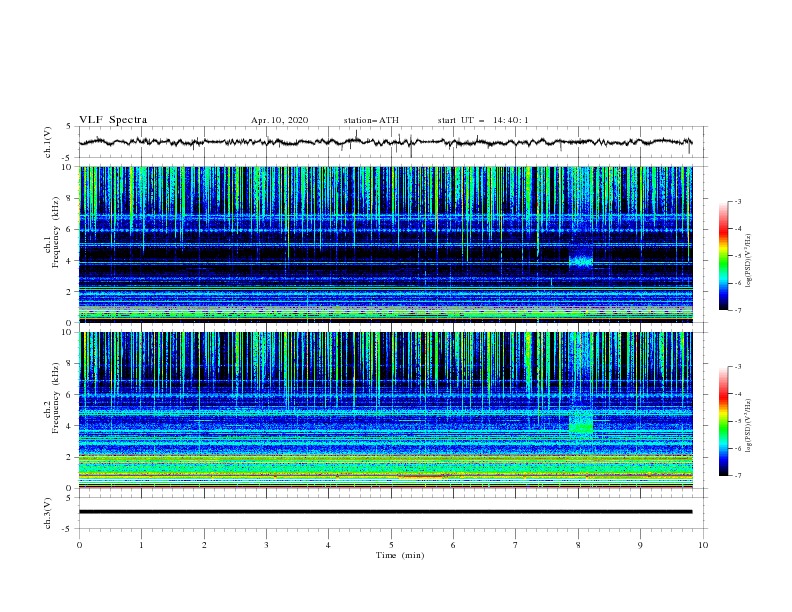792x612 pixels.
Task: Click time axis tick label "10" at the bottom
Action: [703, 545]
